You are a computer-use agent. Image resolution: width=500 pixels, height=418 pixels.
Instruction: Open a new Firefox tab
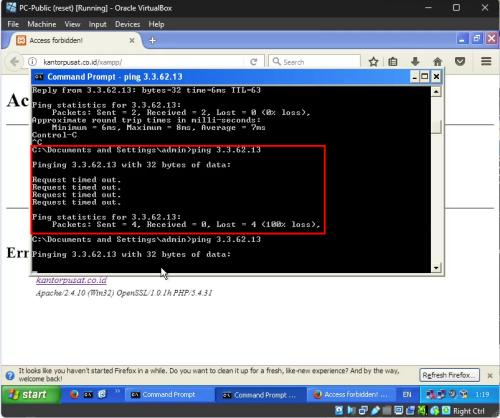(153, 40)
